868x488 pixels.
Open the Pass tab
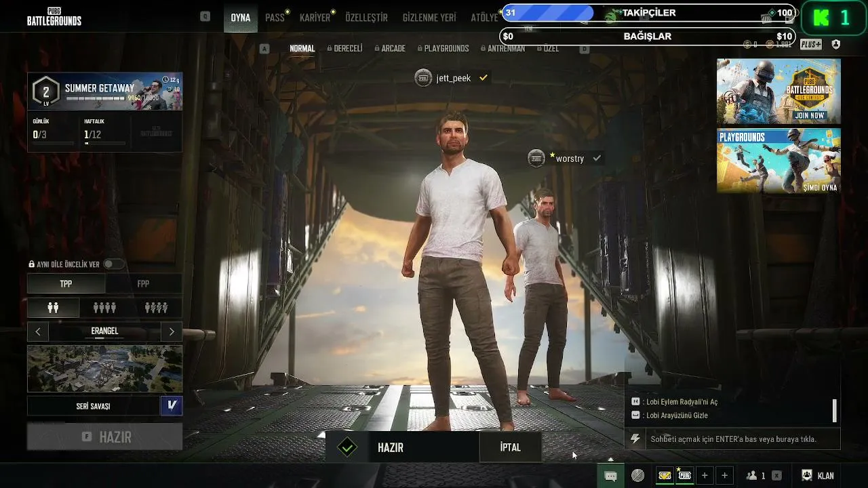coord(275,18)
